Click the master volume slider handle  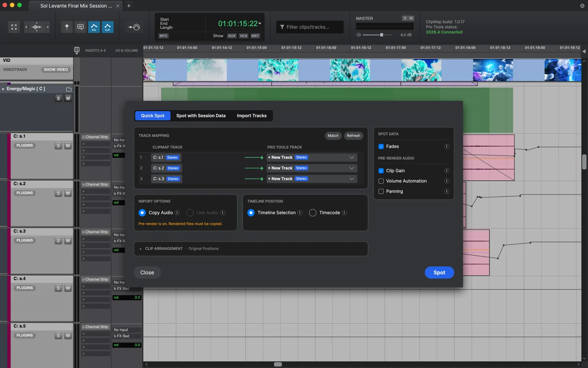click(x=381, y=35)
